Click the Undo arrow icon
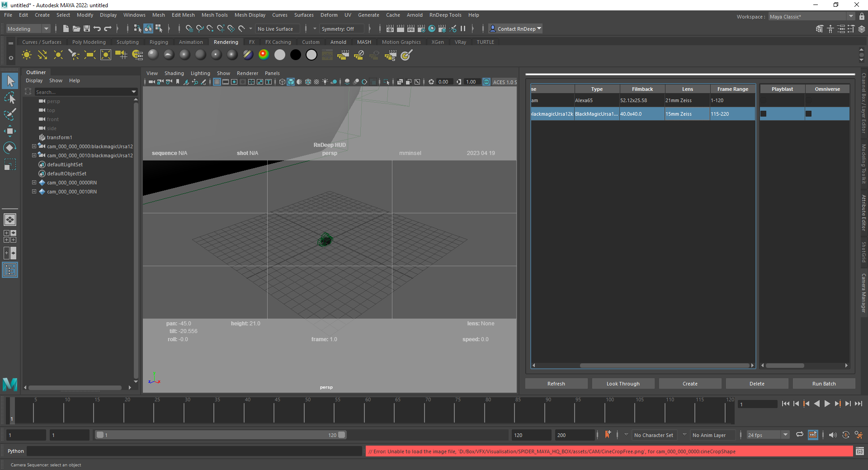Viewport: 868px width, 470px height. pyautogui.click(x=97, y=29)
